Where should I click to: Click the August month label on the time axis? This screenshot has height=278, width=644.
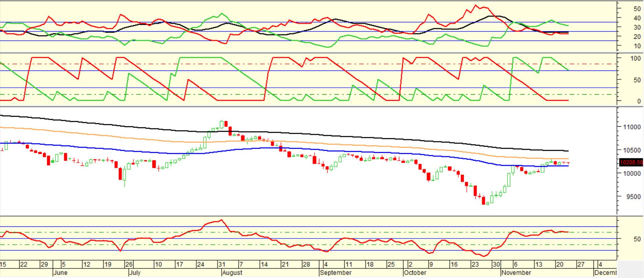pyautogui.click(x=232, y=273)
